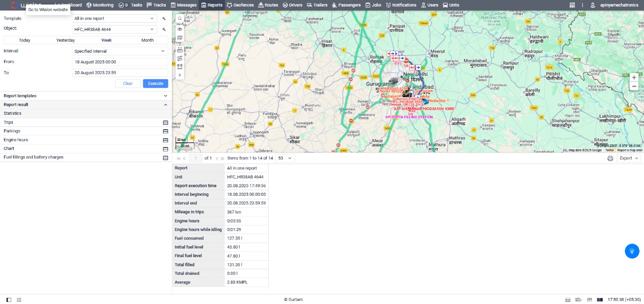Viewport: 644px width, 304px height.
Task: Toggle the Trips table view icon
Action: coord(165,122)
